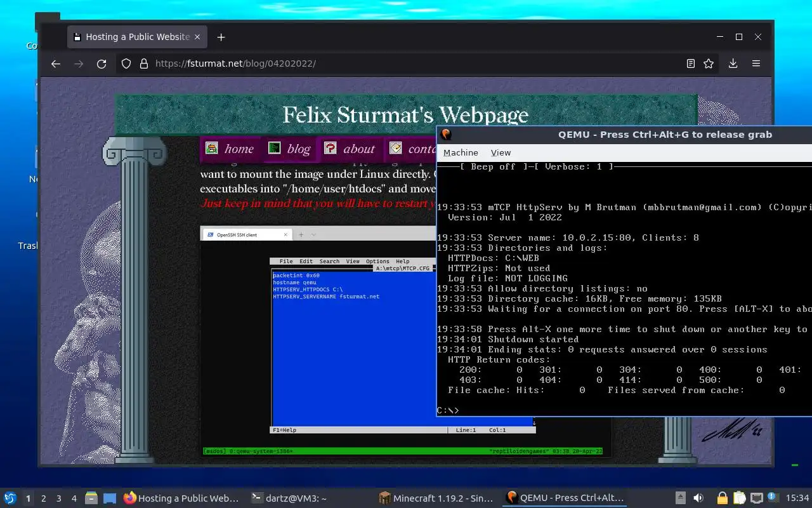Viewport: 812px width, 508px height.
Task: Show site security info via padlock icon
Action: pyautogui.click(x=143, y=63)
